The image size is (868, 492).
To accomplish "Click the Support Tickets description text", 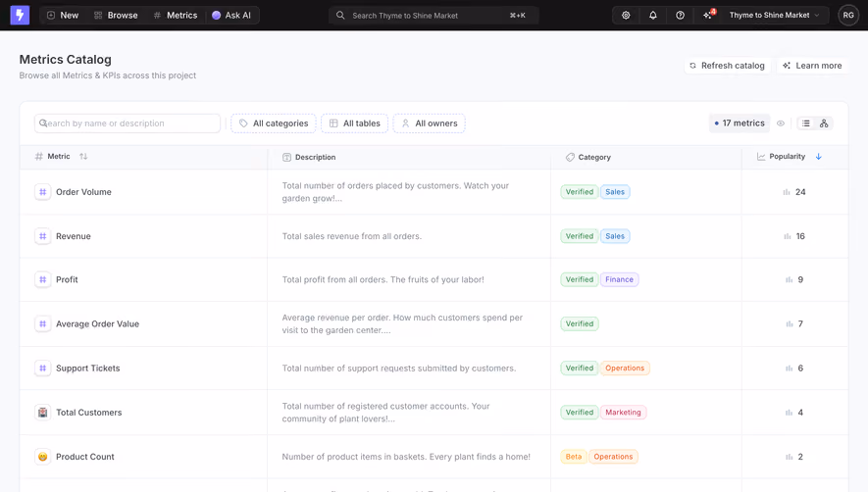I will (x=399, y=369).
